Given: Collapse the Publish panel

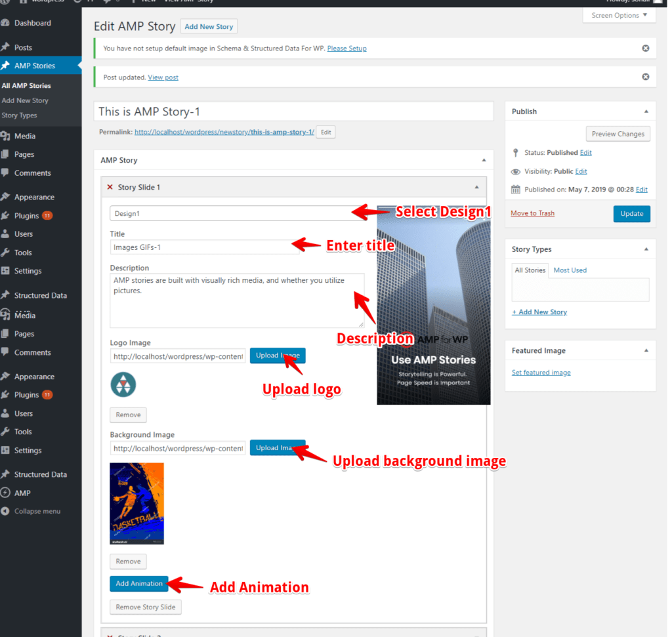Looking at the screenshot, I should [x=646, y=112].
